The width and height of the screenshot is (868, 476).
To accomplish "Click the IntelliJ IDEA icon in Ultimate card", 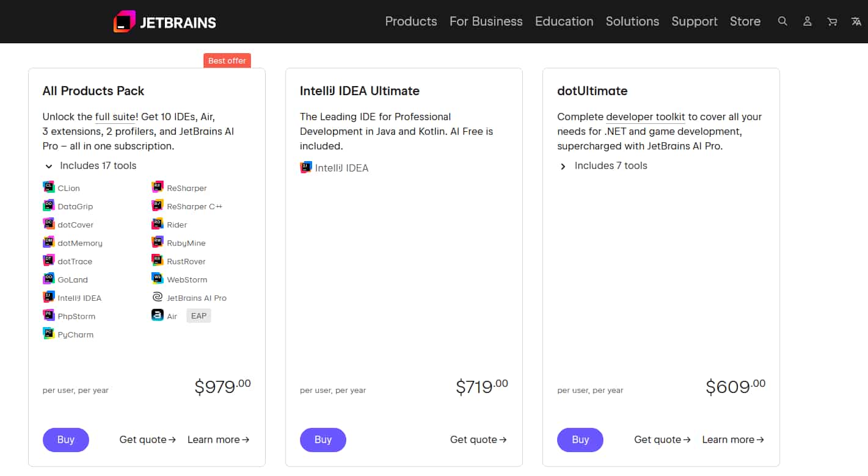I will (306, 167).
